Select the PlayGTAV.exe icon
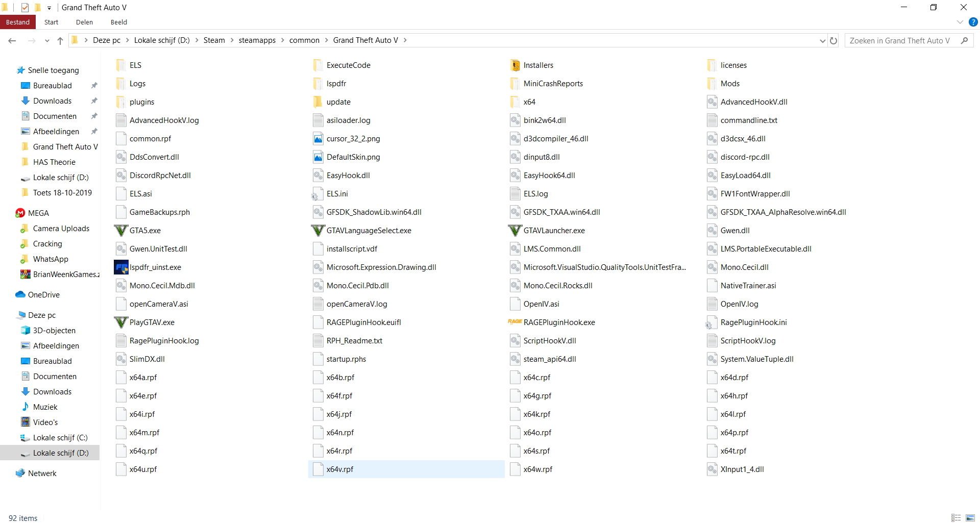This screenshot has width=980, height=524. 121,322
